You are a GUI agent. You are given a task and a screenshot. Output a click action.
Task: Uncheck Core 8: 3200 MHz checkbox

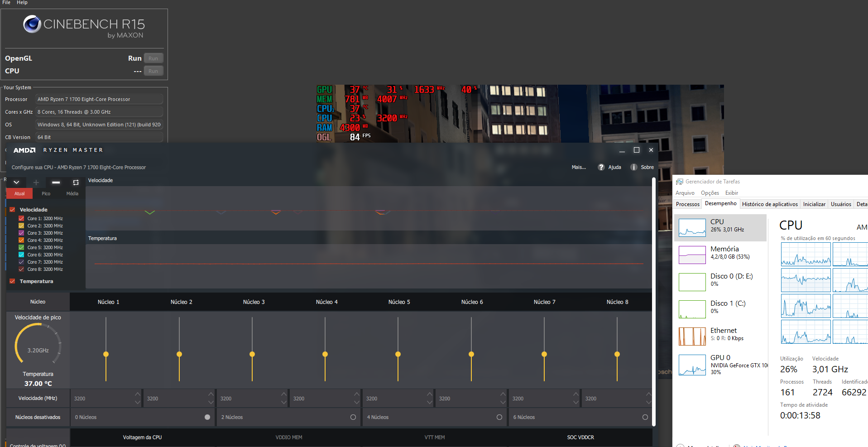(x=21, y=269)
